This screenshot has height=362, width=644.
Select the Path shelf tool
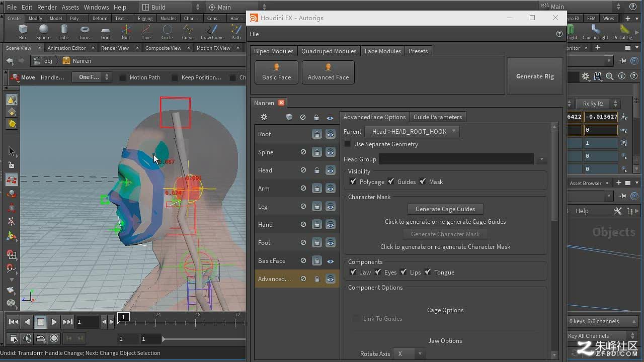click(x=236, y=32)
